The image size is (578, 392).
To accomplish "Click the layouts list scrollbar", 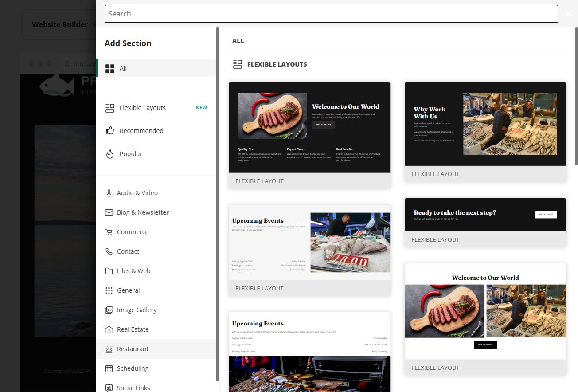I will coord(576,97).
